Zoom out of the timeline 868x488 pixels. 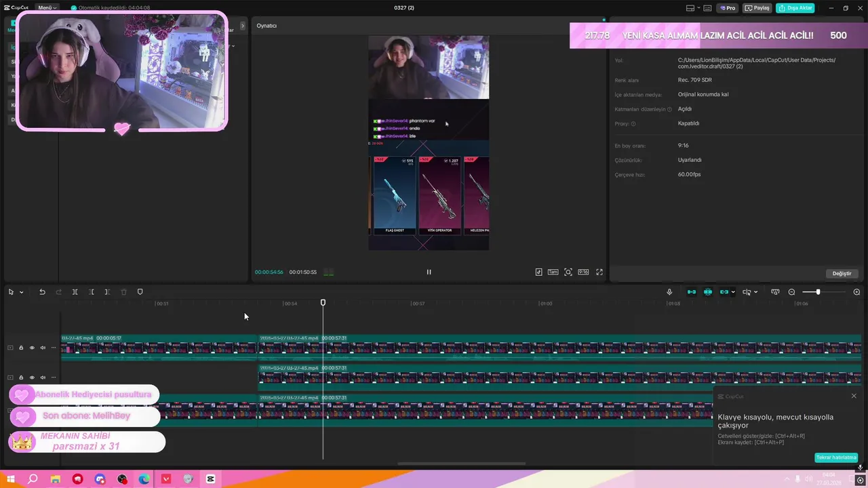(791, 292)
